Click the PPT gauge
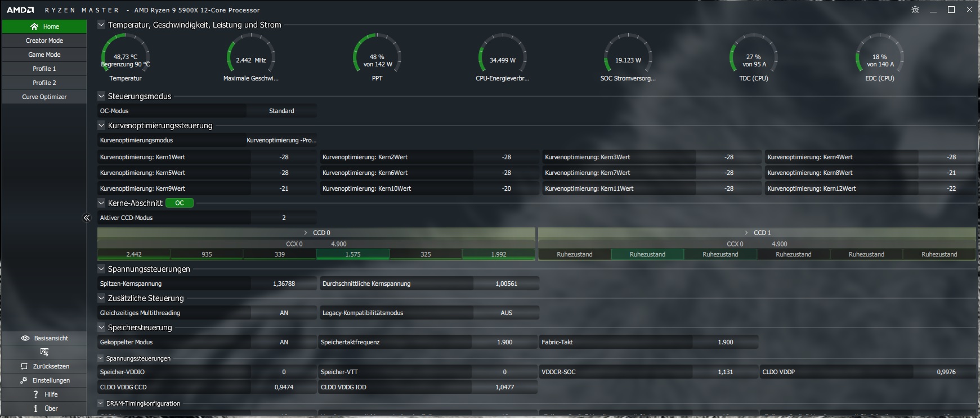This screenshot has width=980, height=418. pyautogui.click(x=377, y=57)
